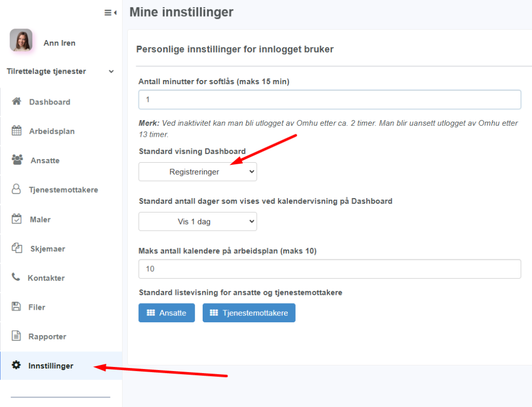Image resolution: width=532 pixels, height=407 pixels.
Task: Go to Kontakter in the sidebar
Action: 46,278
